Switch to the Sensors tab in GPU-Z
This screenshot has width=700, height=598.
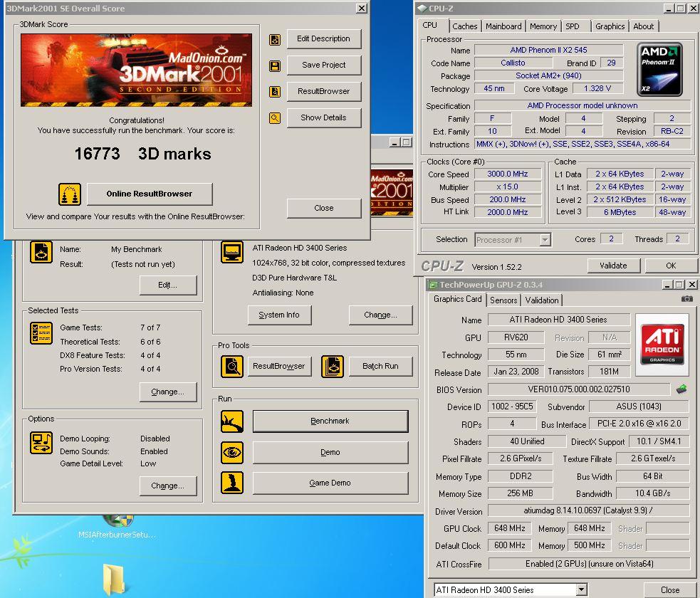click(x=503, y=300)
